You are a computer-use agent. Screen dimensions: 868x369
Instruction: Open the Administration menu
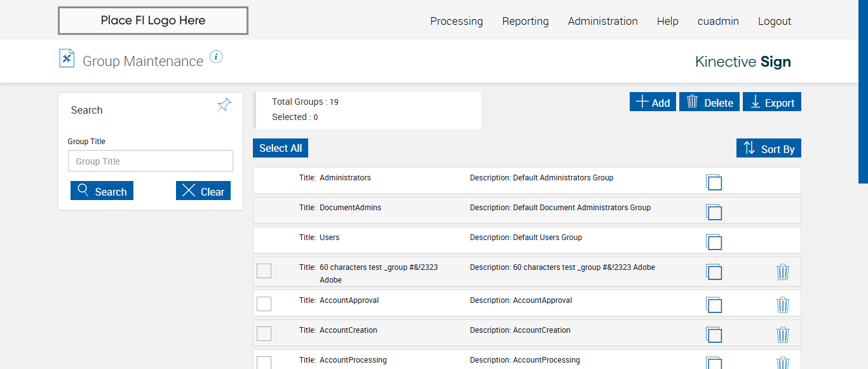pyautogui.click(x=602, y=21)
